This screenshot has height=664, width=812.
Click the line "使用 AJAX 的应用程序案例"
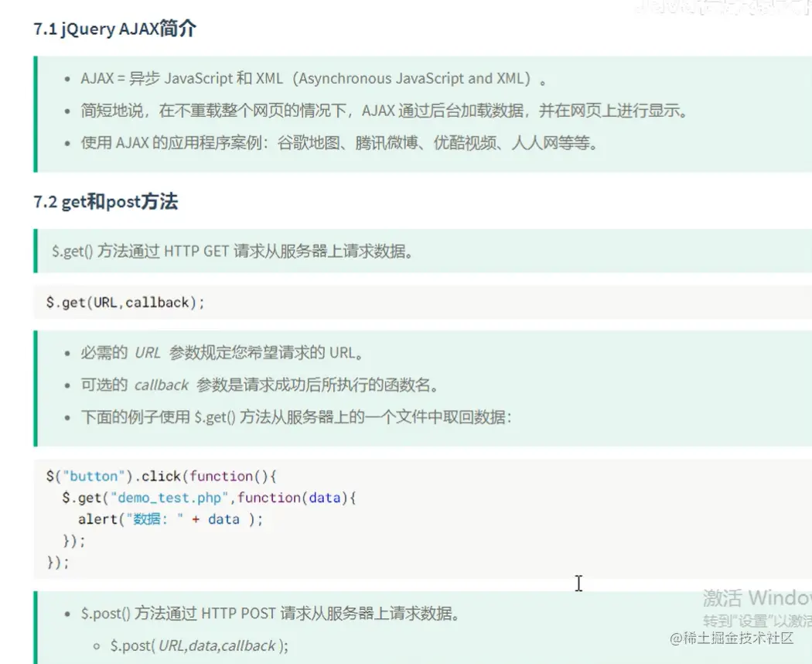click(339, 143)
